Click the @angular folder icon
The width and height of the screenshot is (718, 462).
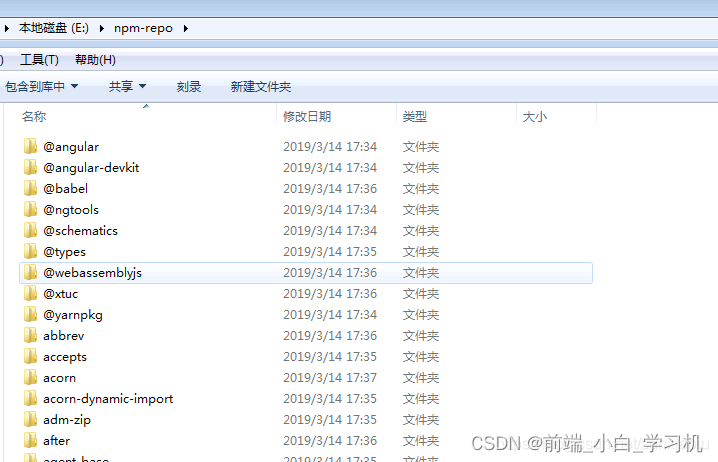(x=30, y=147)
